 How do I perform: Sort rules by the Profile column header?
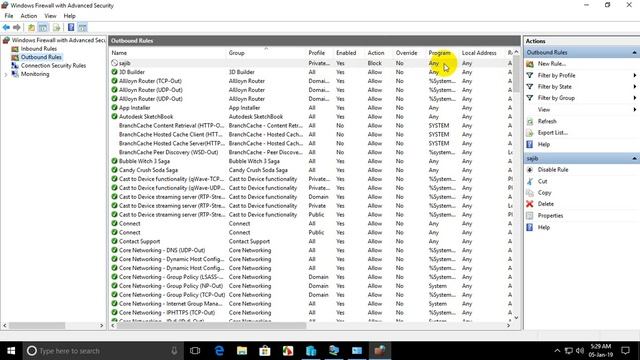pyautogui.click(x=320, y=53)
